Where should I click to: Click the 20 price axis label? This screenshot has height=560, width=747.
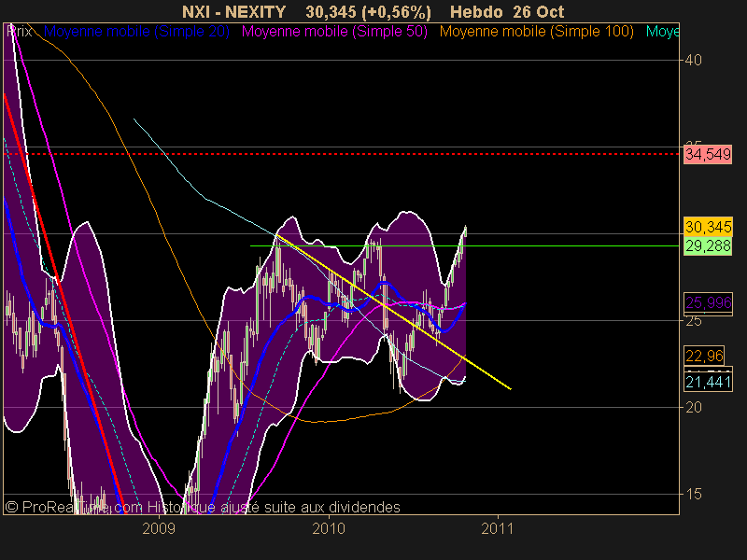(x=693, y=407)
